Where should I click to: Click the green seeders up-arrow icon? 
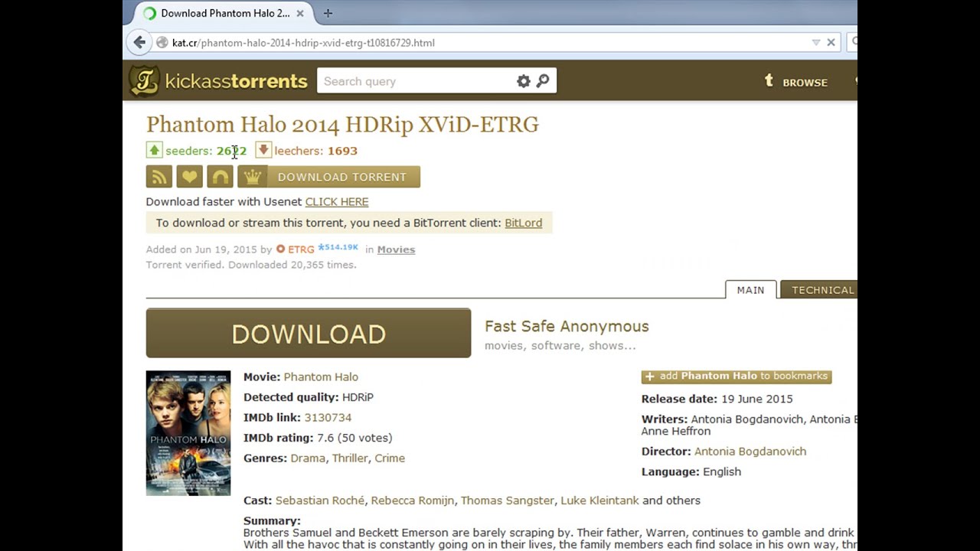[x=155, y=150]
